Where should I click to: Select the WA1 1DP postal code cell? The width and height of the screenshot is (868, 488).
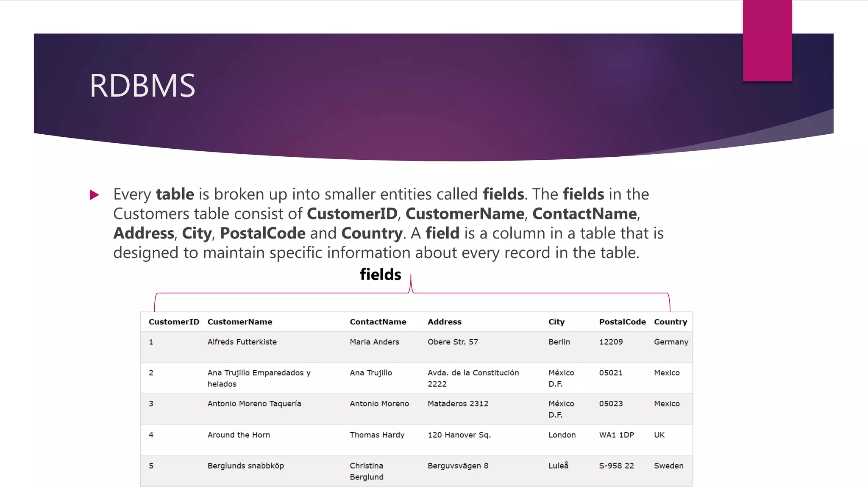[x=616, y=435]
